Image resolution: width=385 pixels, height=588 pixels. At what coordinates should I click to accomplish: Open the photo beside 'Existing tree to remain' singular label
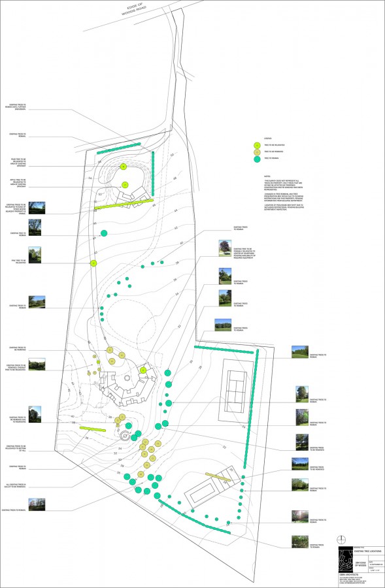(x=35, y=227)
